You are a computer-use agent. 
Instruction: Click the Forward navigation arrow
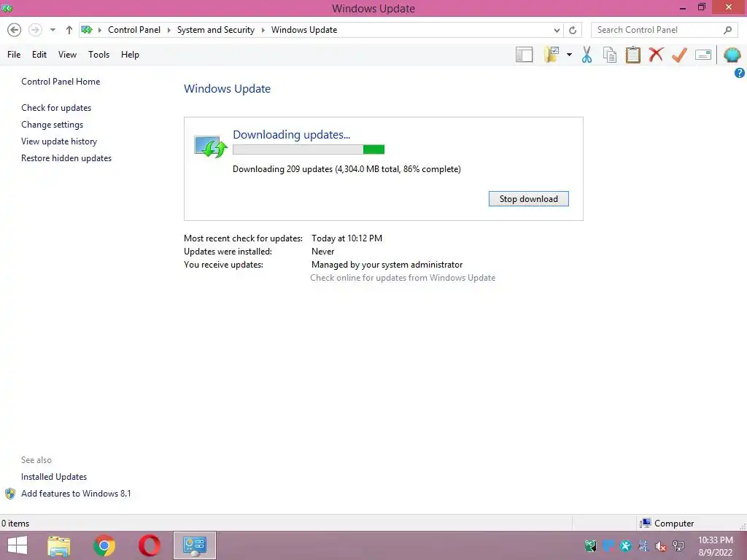tap(35, 30)
